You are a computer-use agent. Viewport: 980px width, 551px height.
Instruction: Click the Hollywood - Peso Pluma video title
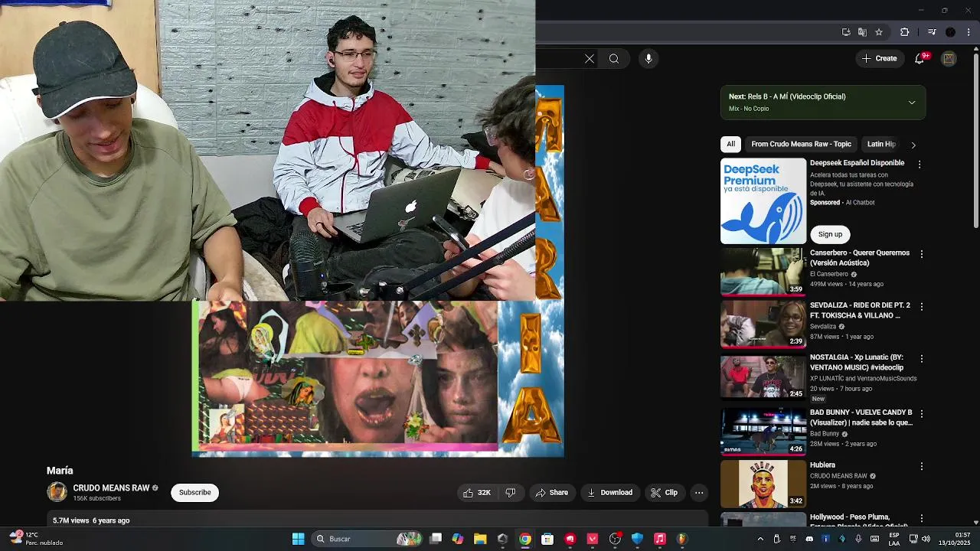(859, 522)
